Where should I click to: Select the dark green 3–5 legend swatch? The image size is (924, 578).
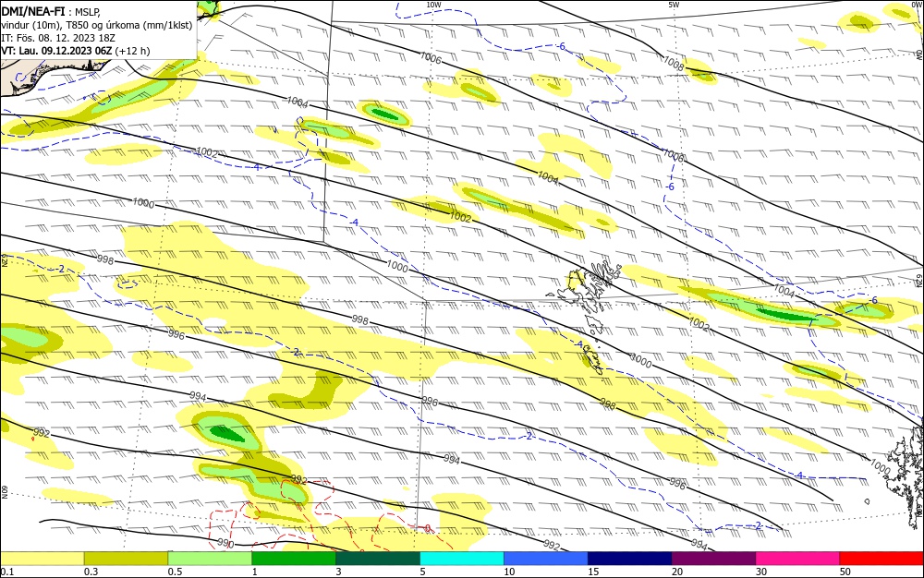378,559
